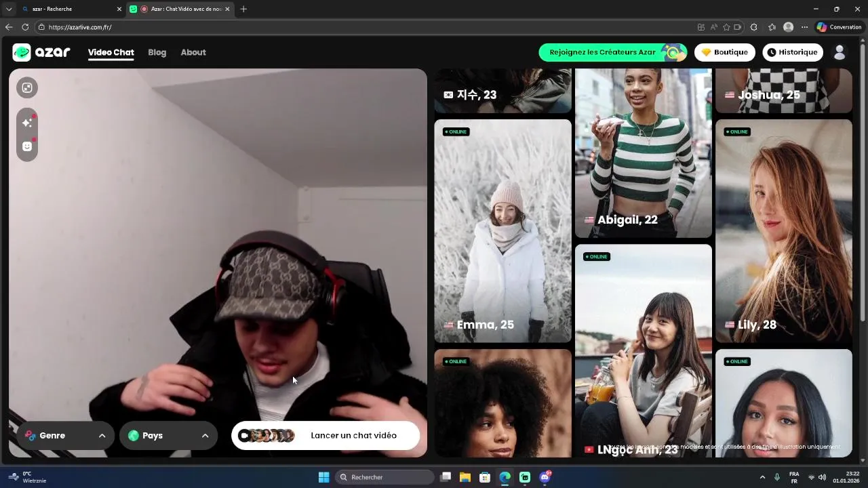The width and height of the screenshot is (868, 488).
Task: Open the Historique button
Action: pos(793,52)
